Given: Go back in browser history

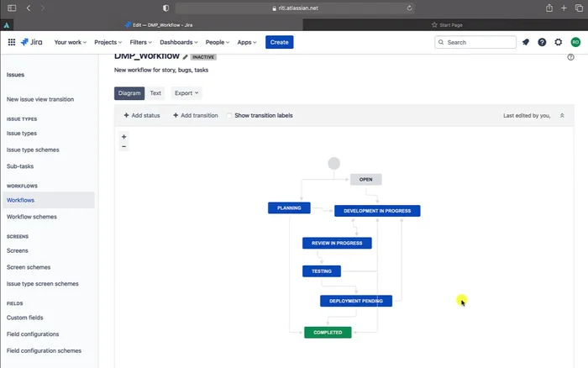Looking at the screenshot, I should pos(29,8).
